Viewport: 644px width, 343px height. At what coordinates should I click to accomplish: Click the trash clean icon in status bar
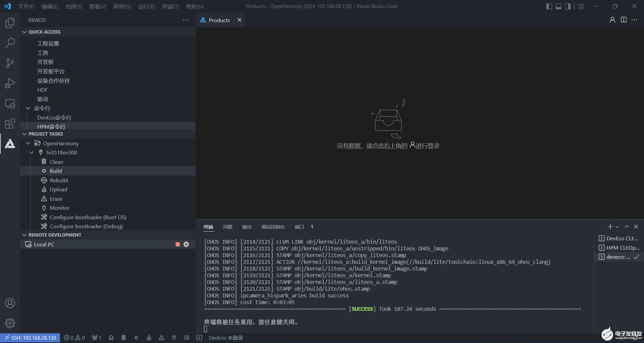(x=123, y=338)
